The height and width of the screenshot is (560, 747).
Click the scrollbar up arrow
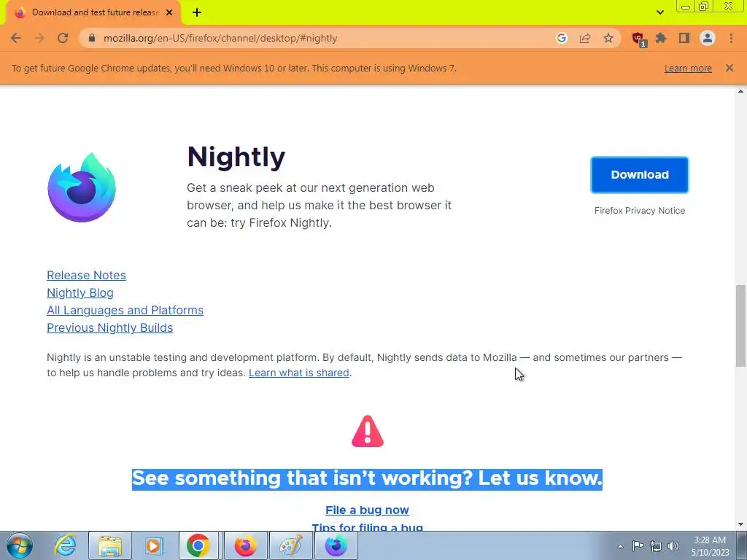[x=740, y=91]
